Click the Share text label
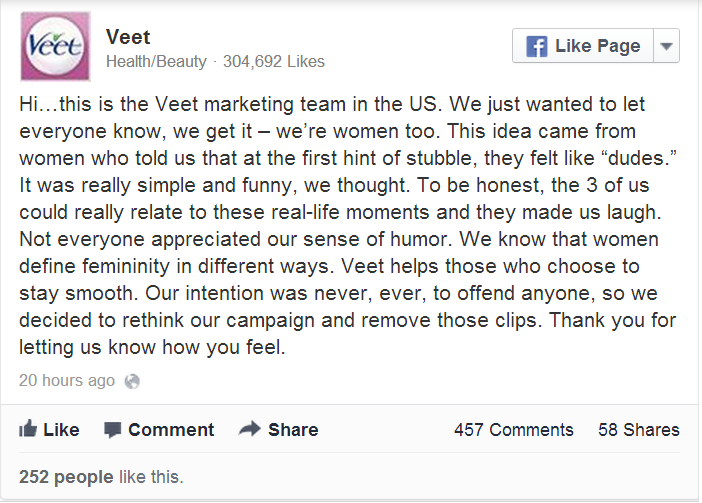Viewport: 702px width, 503px height. click(293, 430)
